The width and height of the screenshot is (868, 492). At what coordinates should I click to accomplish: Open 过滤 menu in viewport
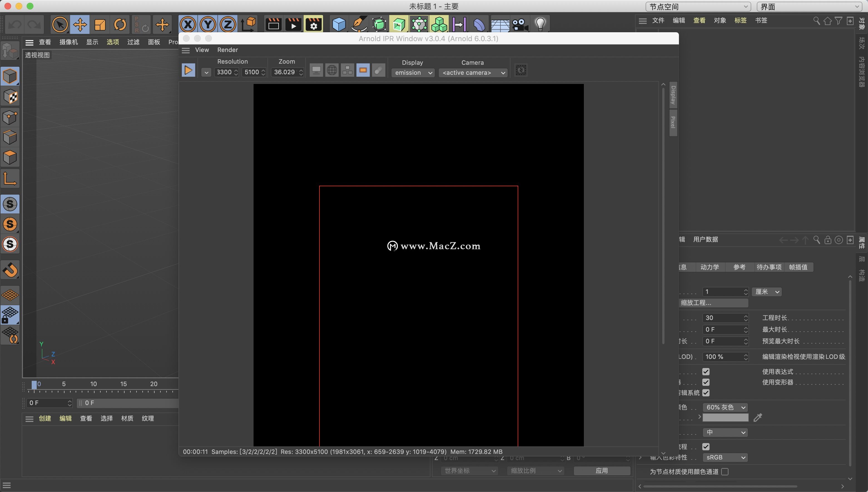coord(133,42)
